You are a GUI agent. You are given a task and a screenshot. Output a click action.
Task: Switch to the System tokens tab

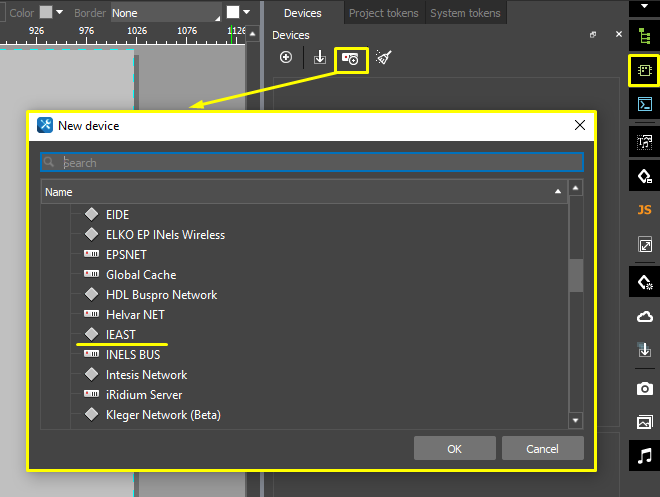pos(465,13)
